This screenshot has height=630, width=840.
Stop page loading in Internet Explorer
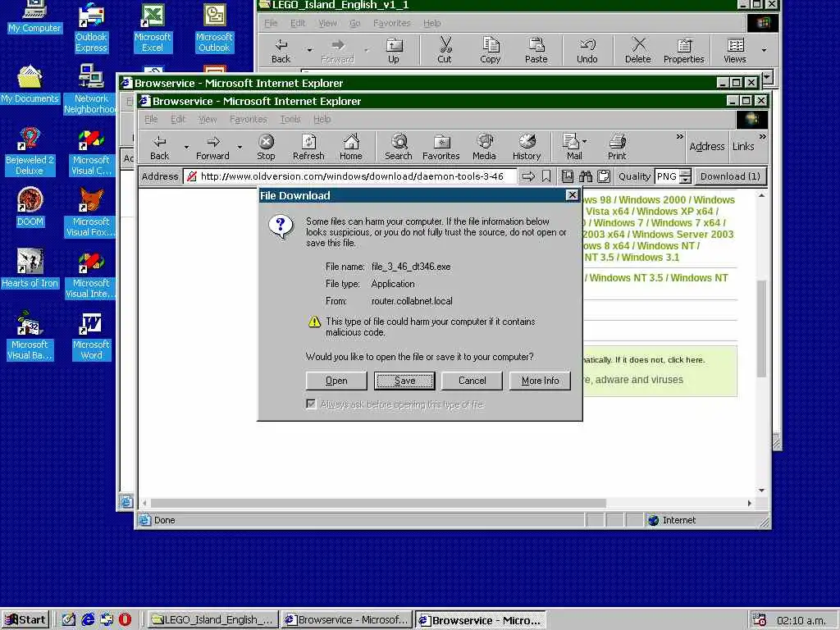[x=266, y=147]
